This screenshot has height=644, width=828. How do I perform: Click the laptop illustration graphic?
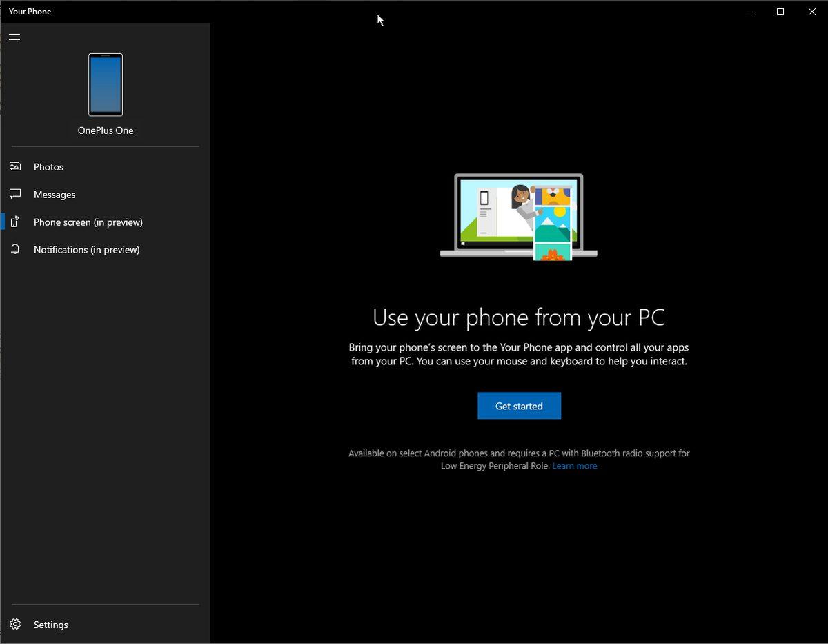tap(517, 215)
